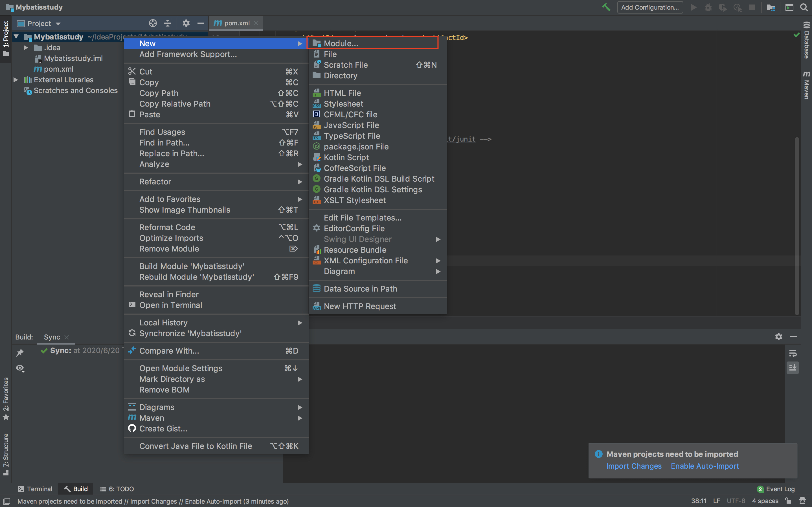Click Import Changes link in notification
The height and width of the screenshot is (507, 812).
(634, 466)
